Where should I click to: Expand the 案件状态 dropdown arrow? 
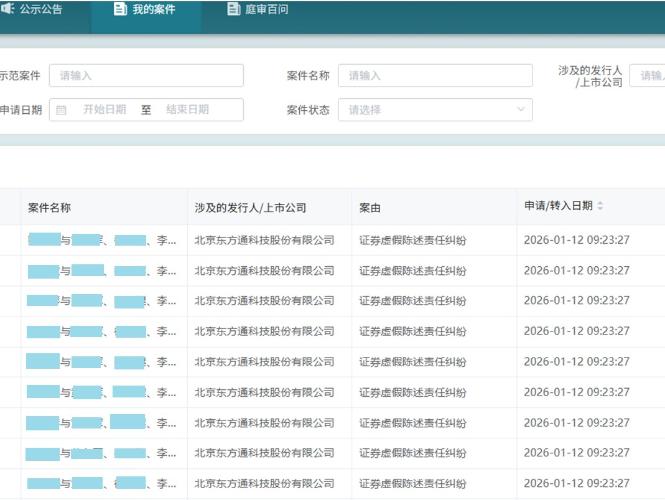[x=520, y=110]
